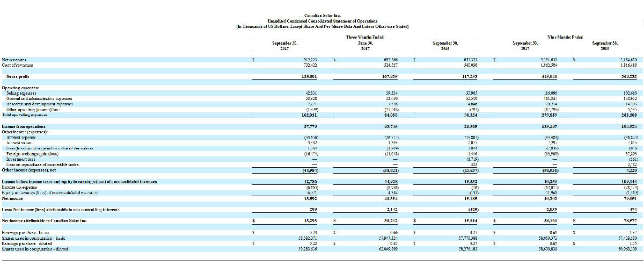Screen dimensions: 644x265
Task: Click the 'Canadian Solar Inc.' title line
Action: 322,16
